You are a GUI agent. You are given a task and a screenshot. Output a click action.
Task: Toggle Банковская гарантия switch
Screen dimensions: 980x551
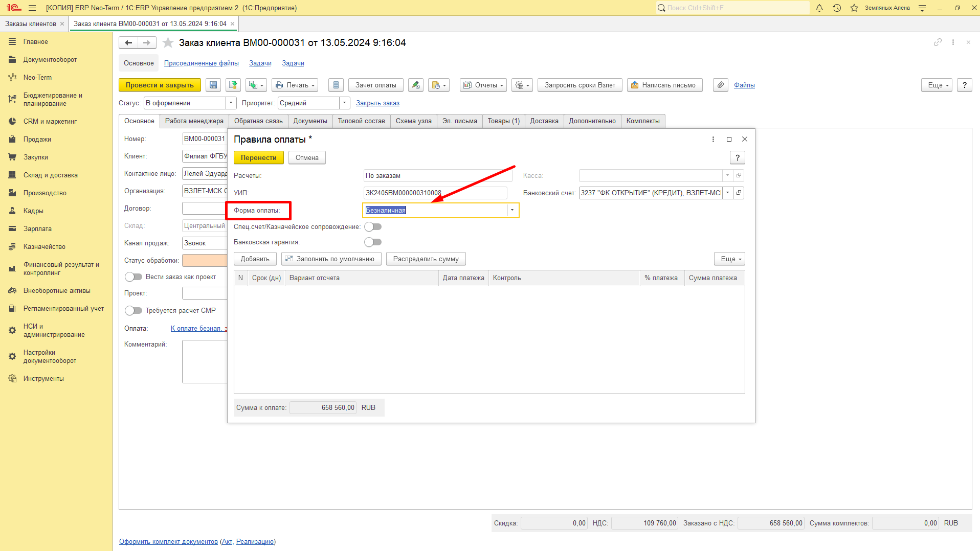(x=373, y=242)
